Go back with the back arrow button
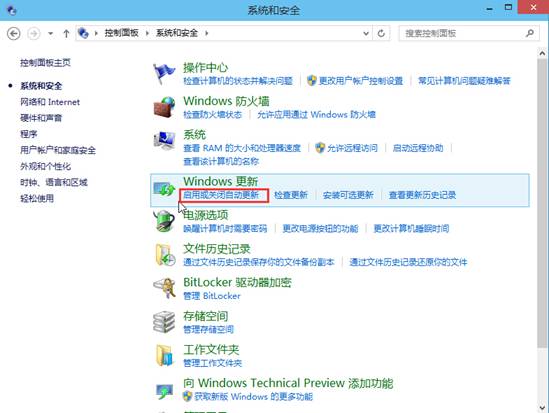Screen dimensions: 549x413 coord(14,34)
